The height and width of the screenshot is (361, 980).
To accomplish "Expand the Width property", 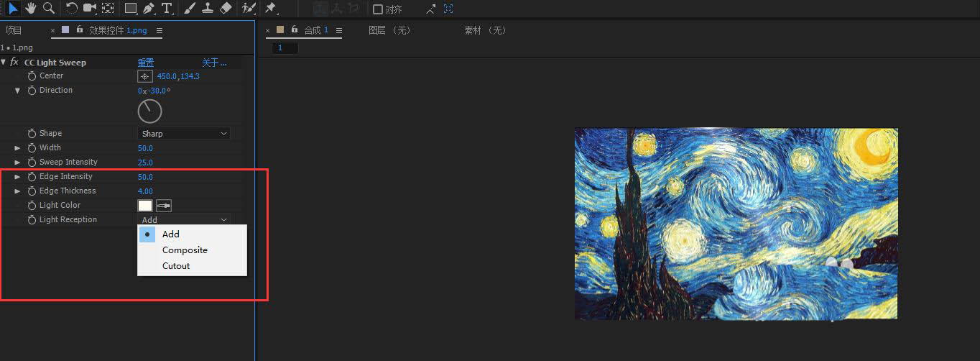I will pos(18,148).
